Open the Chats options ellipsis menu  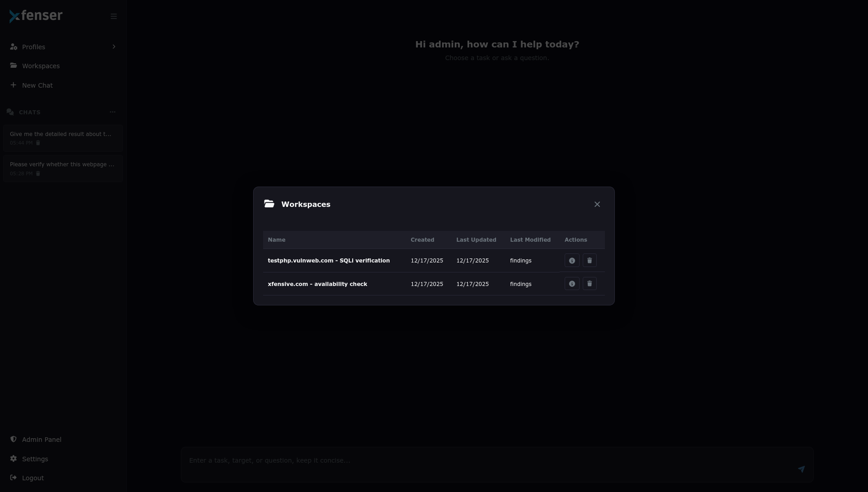coord(113,112)
